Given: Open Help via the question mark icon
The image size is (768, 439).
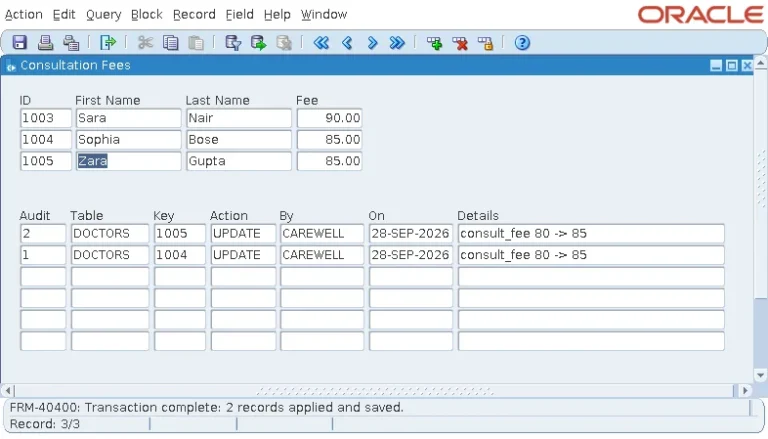Looking at the screenshot, I should coord(522,43).
